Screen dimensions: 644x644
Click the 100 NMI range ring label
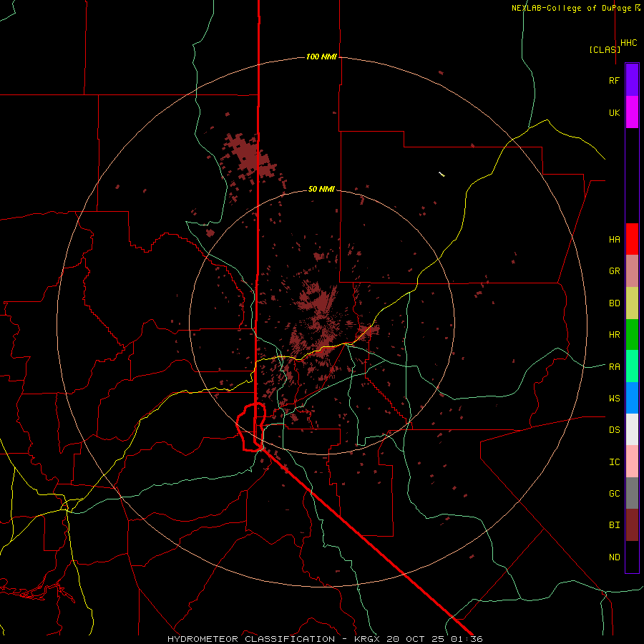321,57
